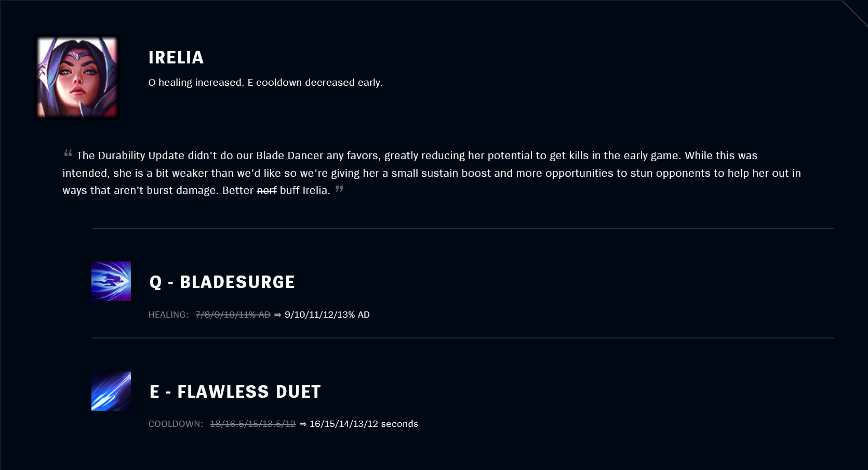Click the COOLDOWN label
The image size is (868, 470).
176,424
